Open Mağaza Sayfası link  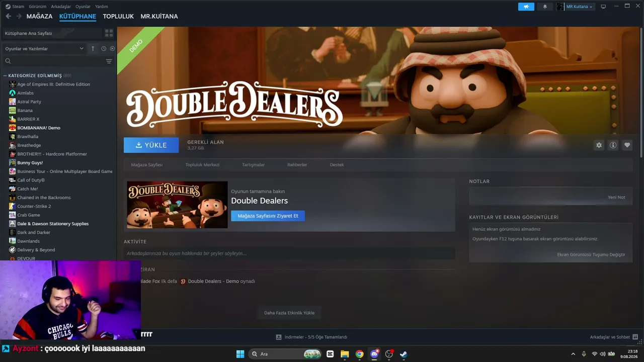pyautogui.click(x=146, y=164)
